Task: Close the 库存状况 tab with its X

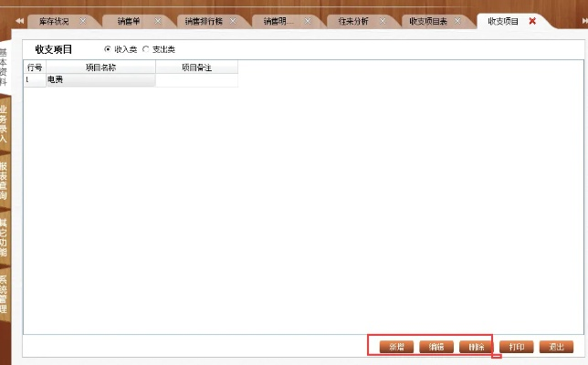Action: 83,20
